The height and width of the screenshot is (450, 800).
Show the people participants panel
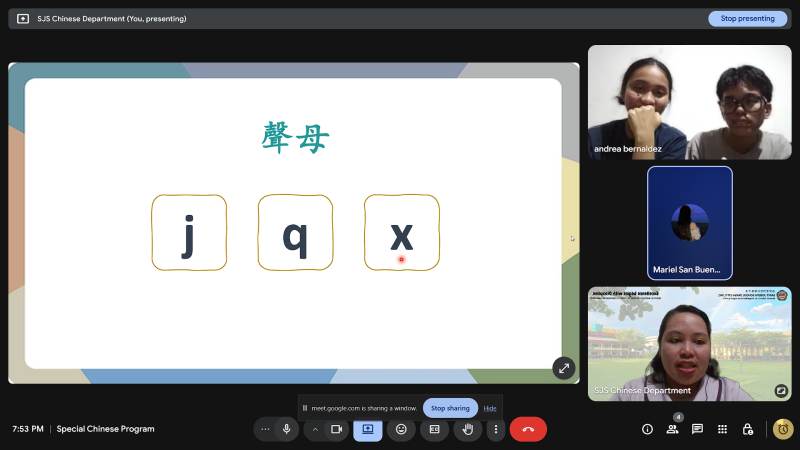672,429
